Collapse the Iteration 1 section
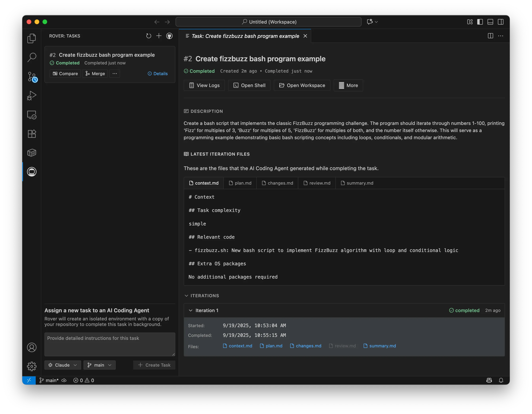This screenshot has height=414, width=532. (x=190, y=310)
